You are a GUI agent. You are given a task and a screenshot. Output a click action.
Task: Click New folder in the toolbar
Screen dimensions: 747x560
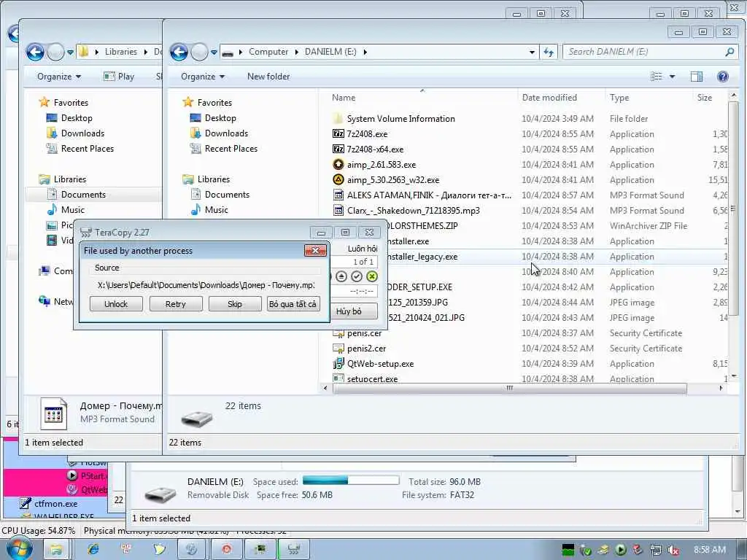point(268,76)
